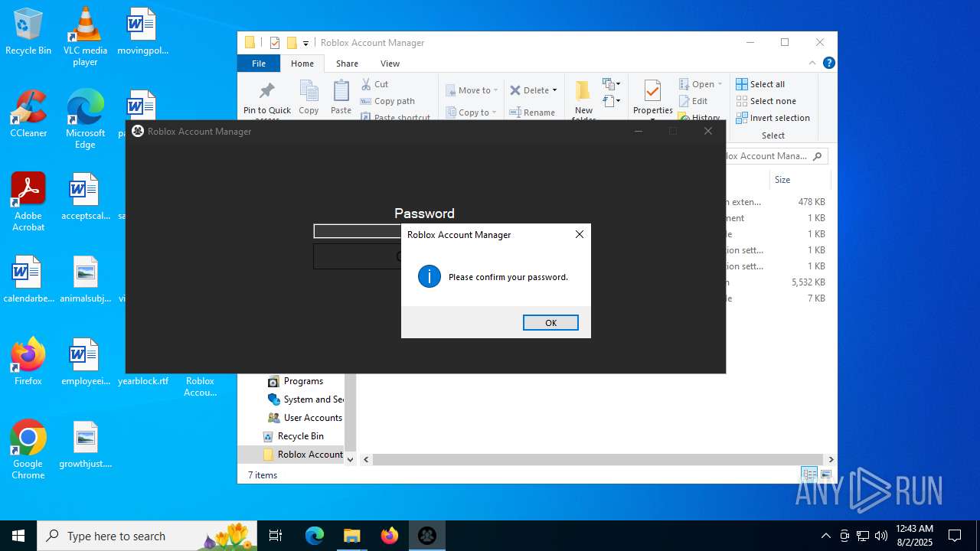The image size is (980, 551).
Task: Switch to the Home ribbon tab
Action: click(302, 64)
